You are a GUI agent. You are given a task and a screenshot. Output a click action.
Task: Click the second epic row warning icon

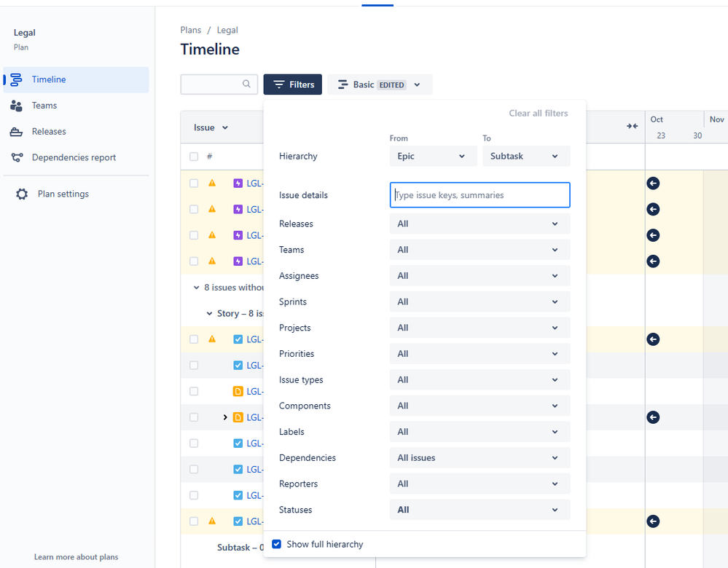pyautogui.click(x=212, y=209)
